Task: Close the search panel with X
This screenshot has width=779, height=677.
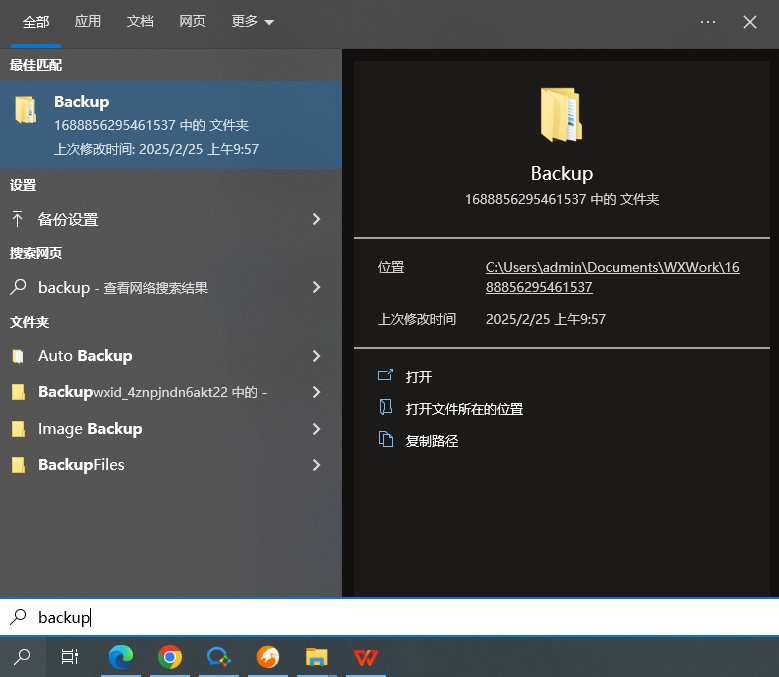Action: [750, 22]
